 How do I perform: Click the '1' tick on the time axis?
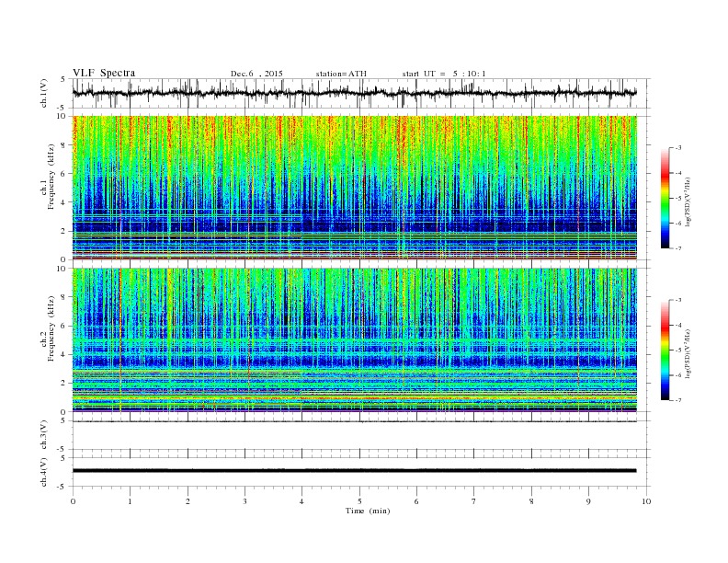130,501
